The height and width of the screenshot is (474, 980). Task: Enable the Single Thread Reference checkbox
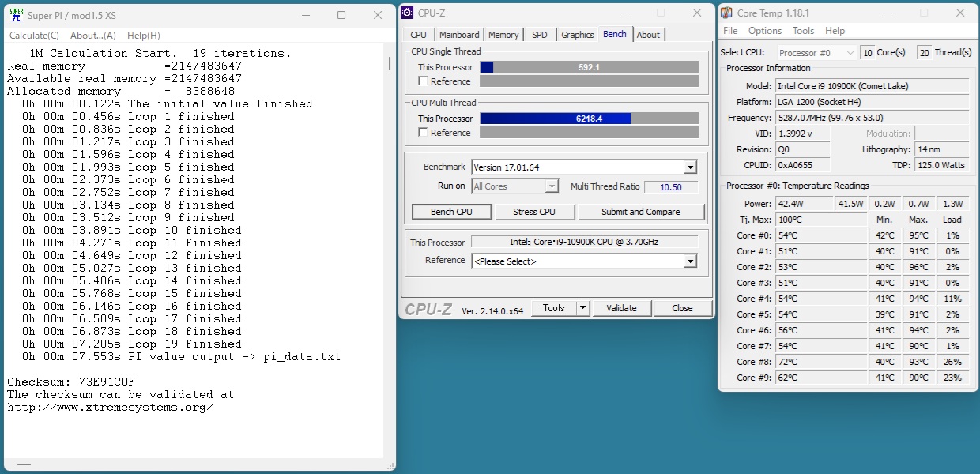[x=424, y=81]
